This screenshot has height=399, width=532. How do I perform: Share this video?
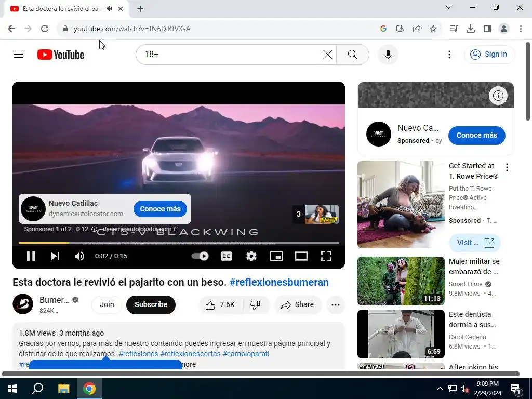(x=298, y=304)
